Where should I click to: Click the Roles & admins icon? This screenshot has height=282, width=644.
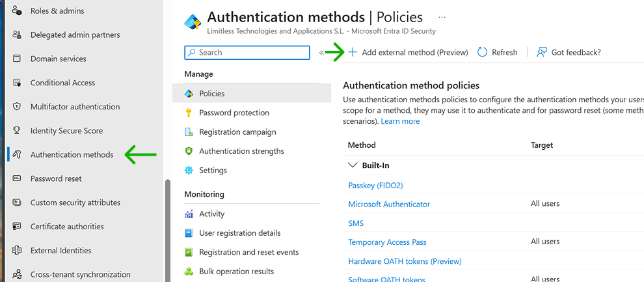18,11
